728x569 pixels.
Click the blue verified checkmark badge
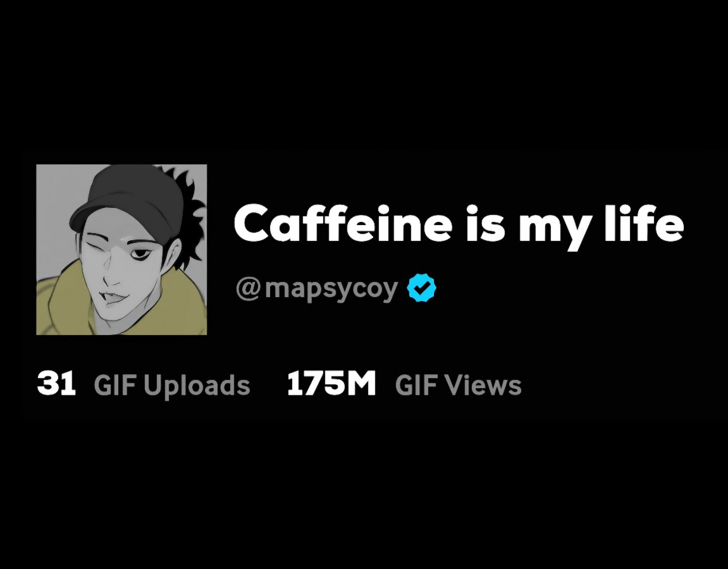421,288
